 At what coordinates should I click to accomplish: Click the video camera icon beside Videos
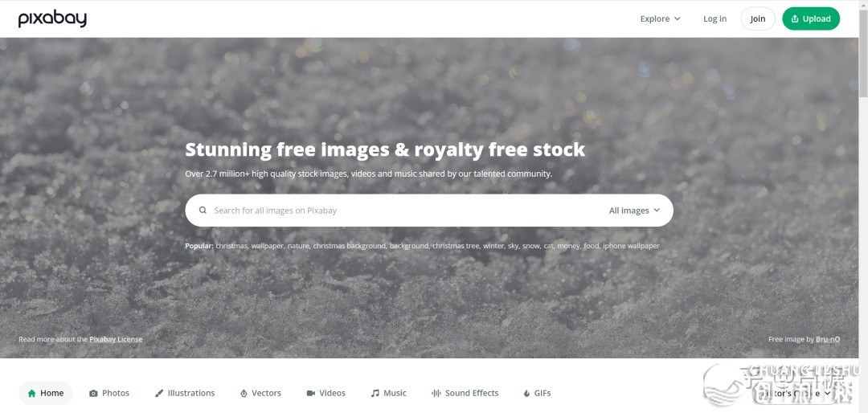point(310,393)
